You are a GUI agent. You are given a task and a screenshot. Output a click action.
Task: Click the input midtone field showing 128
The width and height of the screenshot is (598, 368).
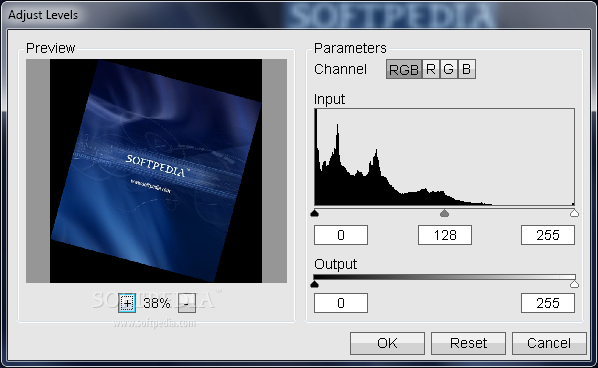click(x=445, y=235)
